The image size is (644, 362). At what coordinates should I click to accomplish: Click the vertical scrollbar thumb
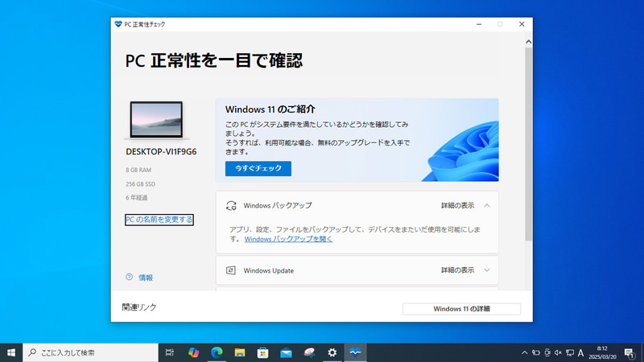point(528,144)
